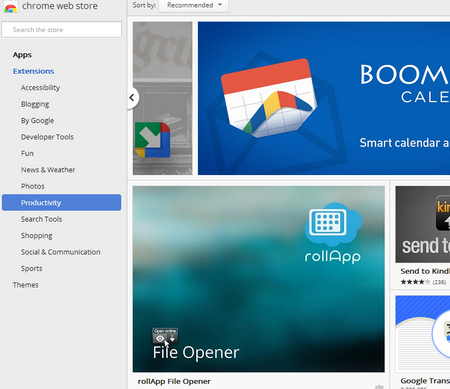Click the previous-slide arrow on the carousel
The width and height of the screenshot is (450, 389).
[132, 98]
